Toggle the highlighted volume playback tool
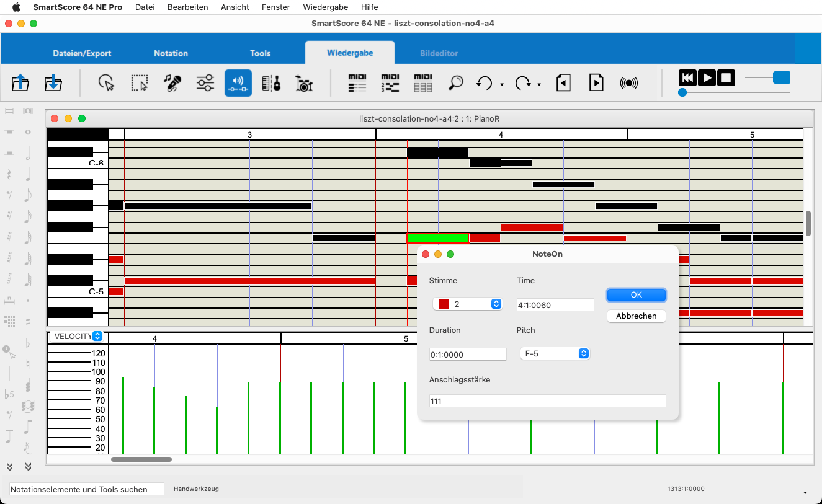Screen dimensions: 822x504 (x=238, y=82)
